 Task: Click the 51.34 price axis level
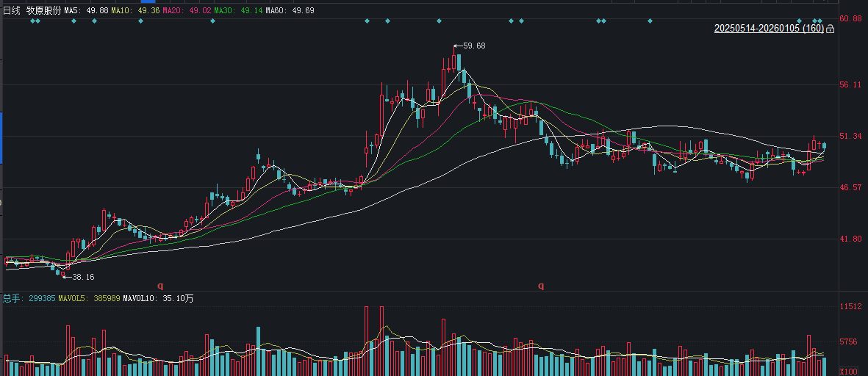(850, 137)
